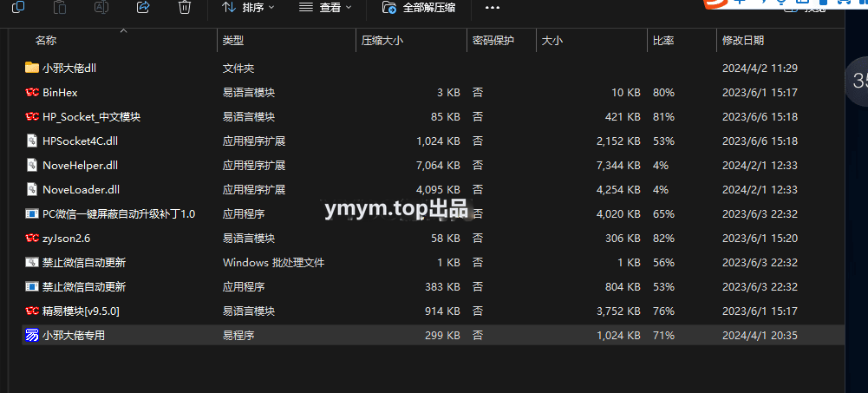Click the 421 KB size cell
This screenshot has width=868, height=393.
click(x=623, y=117)
